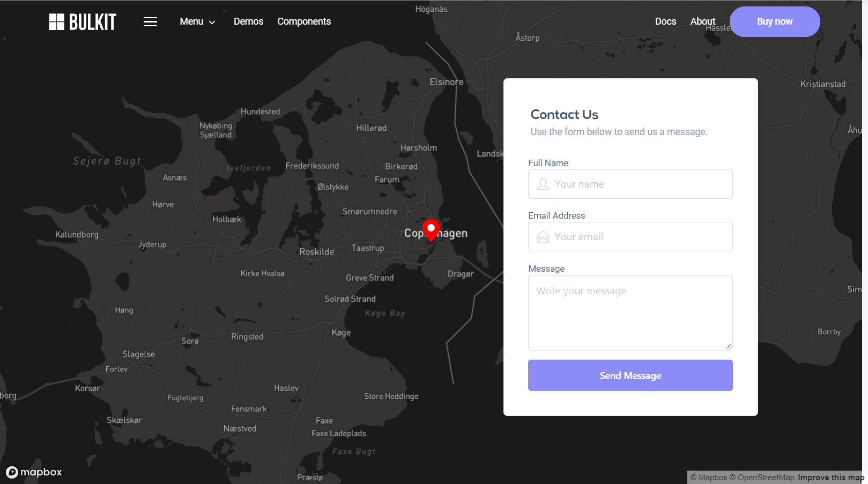The height and width of the screenshot is (484, 868).
Task: Click the Send Message button
Action: click(630, 375)
